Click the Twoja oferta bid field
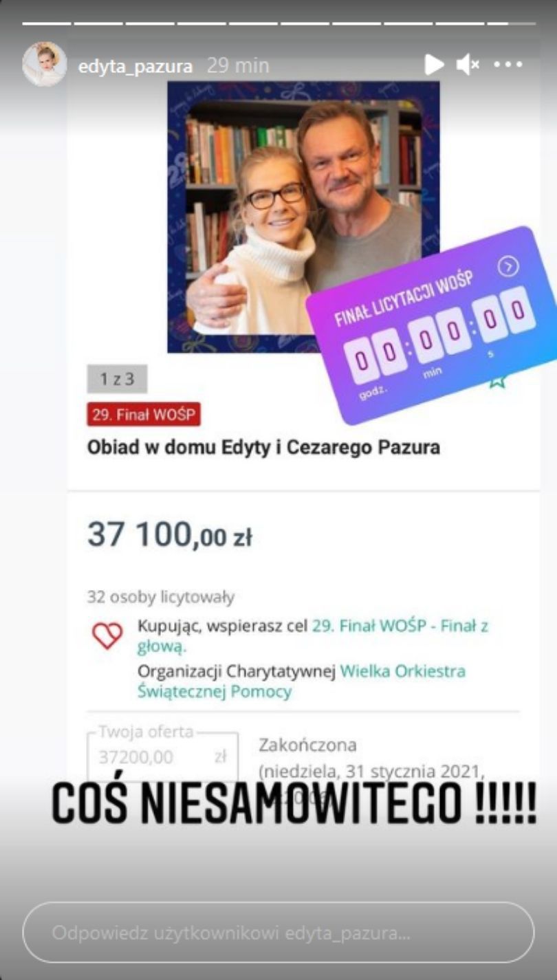The image size is (557, 980). pos(163,756)
